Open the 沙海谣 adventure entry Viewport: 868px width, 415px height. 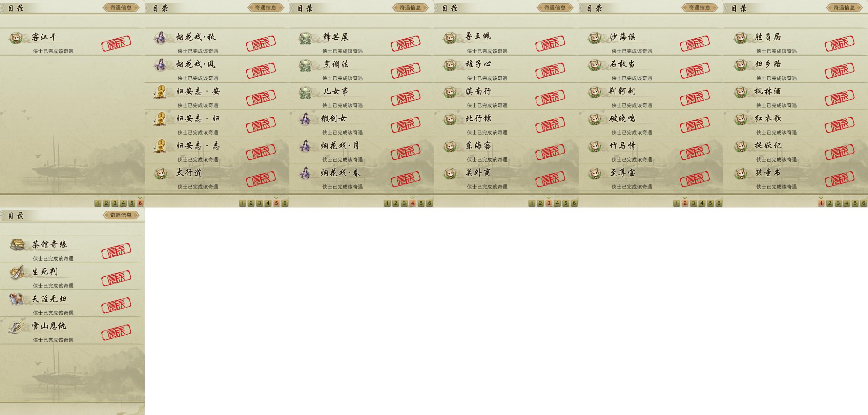[x=651, y=42]
